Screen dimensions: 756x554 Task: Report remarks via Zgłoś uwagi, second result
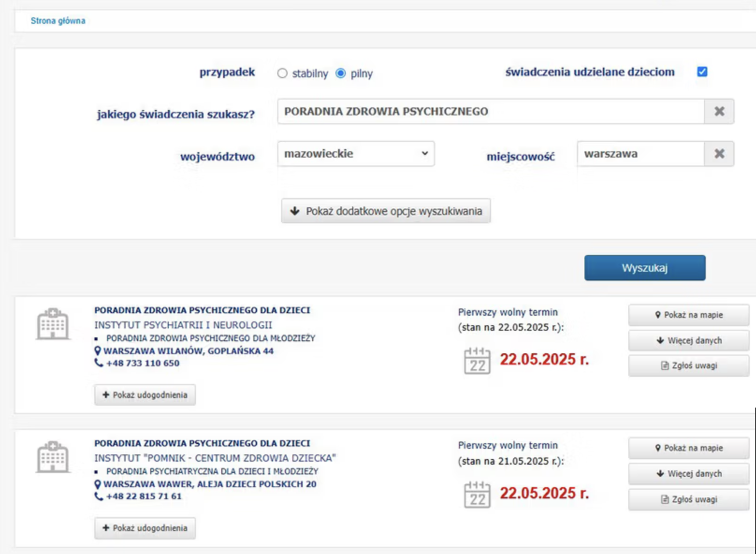point(688,499)
